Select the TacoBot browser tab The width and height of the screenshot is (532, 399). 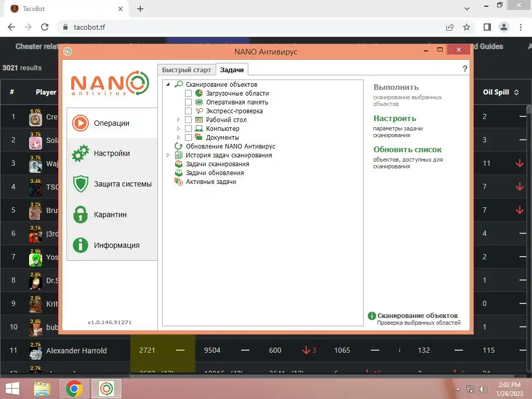[x=66, y=9]
